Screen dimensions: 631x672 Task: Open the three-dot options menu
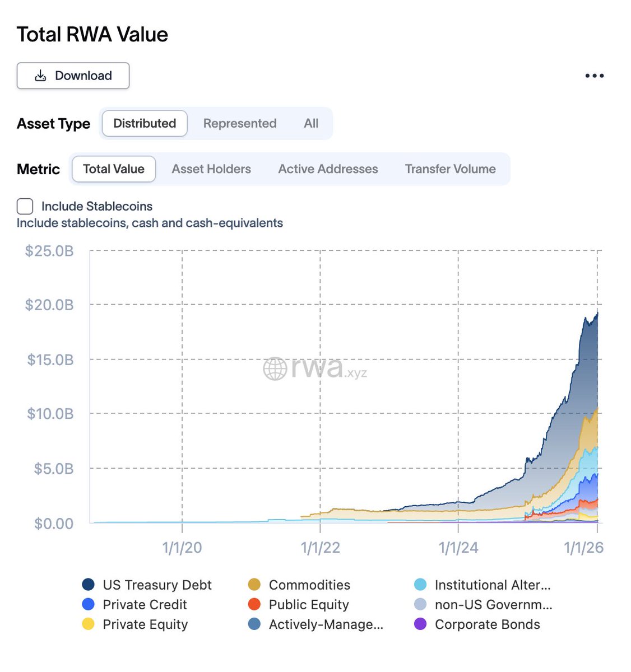593,75
